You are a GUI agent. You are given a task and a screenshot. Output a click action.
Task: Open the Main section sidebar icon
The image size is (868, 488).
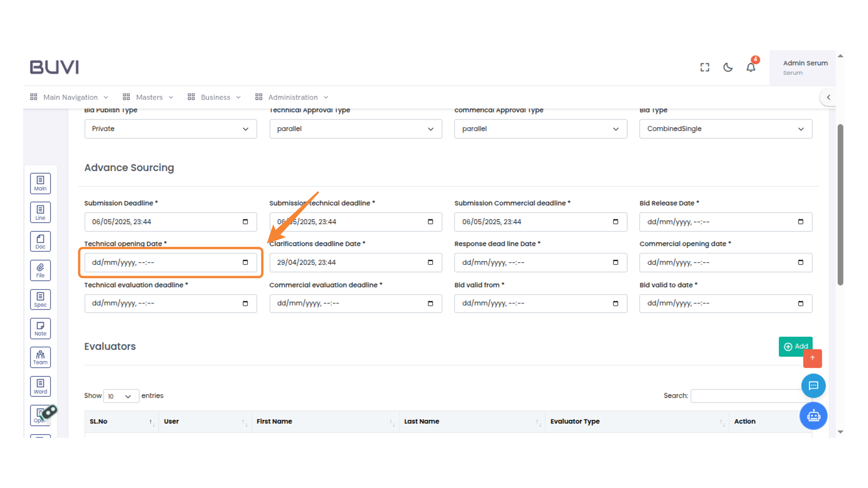[40, 183]
